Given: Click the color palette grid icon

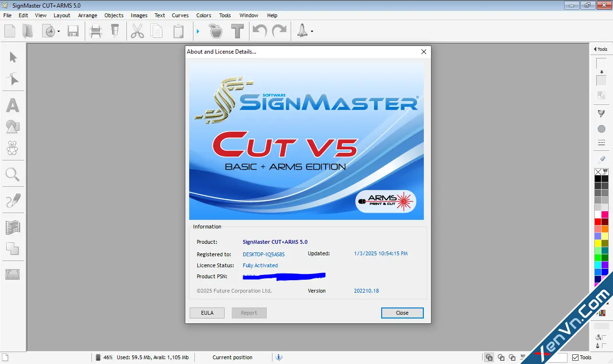Looking at the screenshot, I should (602, 313).
